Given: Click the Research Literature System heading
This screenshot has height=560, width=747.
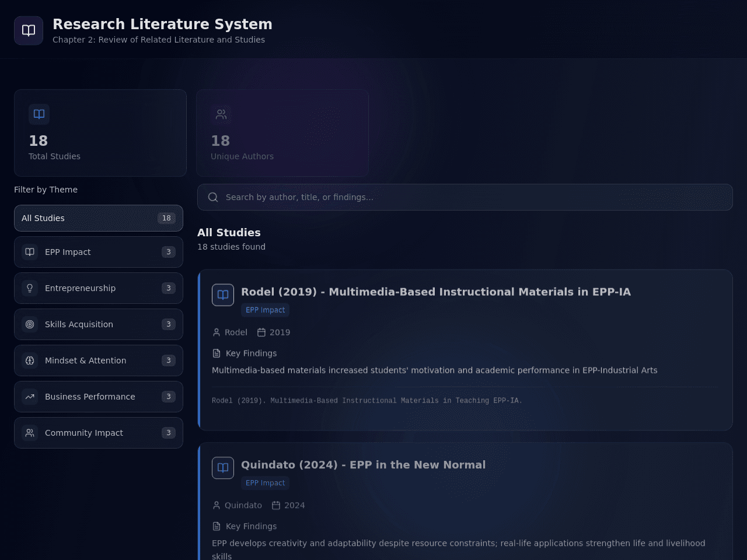Looking at the screenshot, I should pyautogui.click(x=162, y=24).
